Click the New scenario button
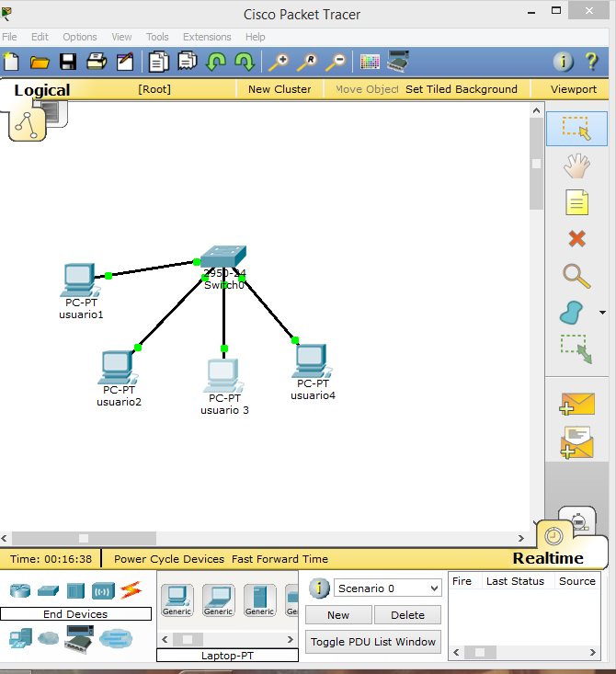The height and width of the screenshot is (674, 616). coord(338,615)
